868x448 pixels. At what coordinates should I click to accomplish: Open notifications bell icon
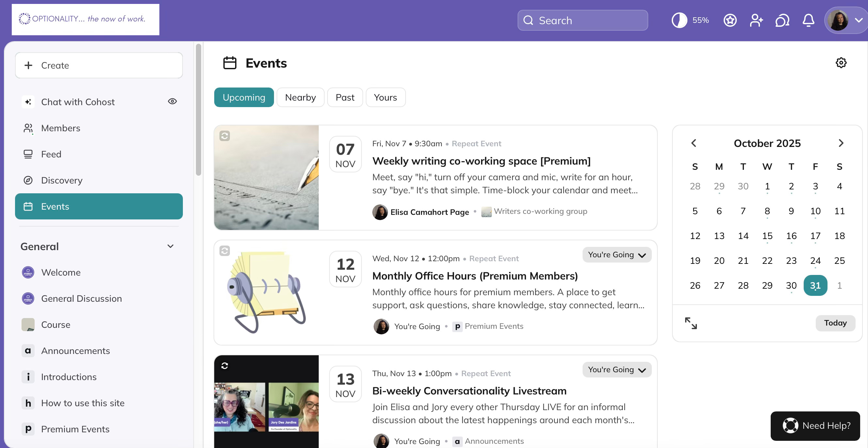(808, 21)
